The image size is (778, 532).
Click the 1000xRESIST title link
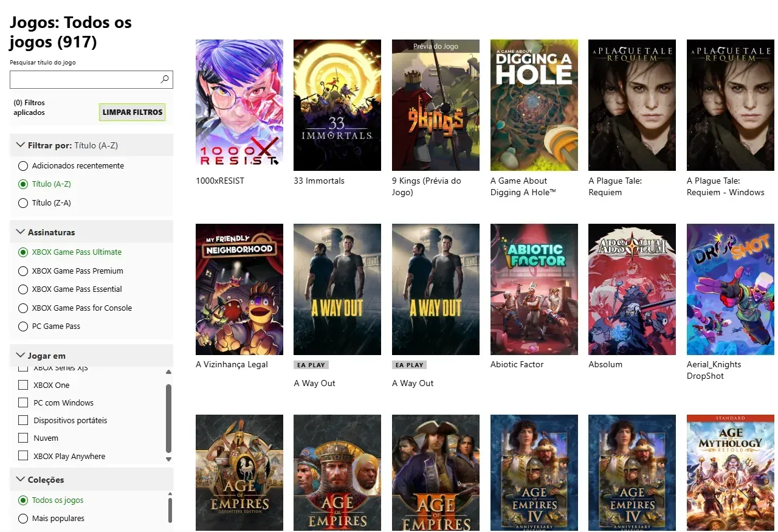pyautogui.click(x=220, y=181)
